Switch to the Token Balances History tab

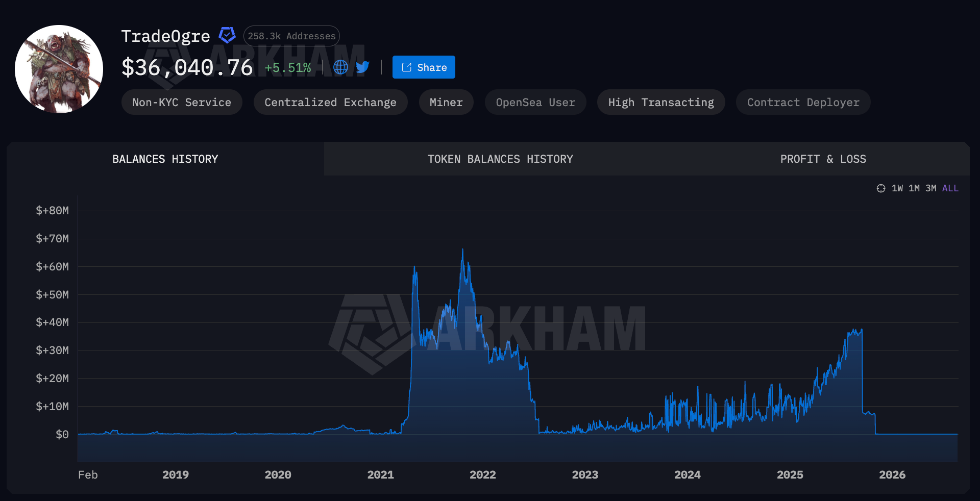point(500,159)
